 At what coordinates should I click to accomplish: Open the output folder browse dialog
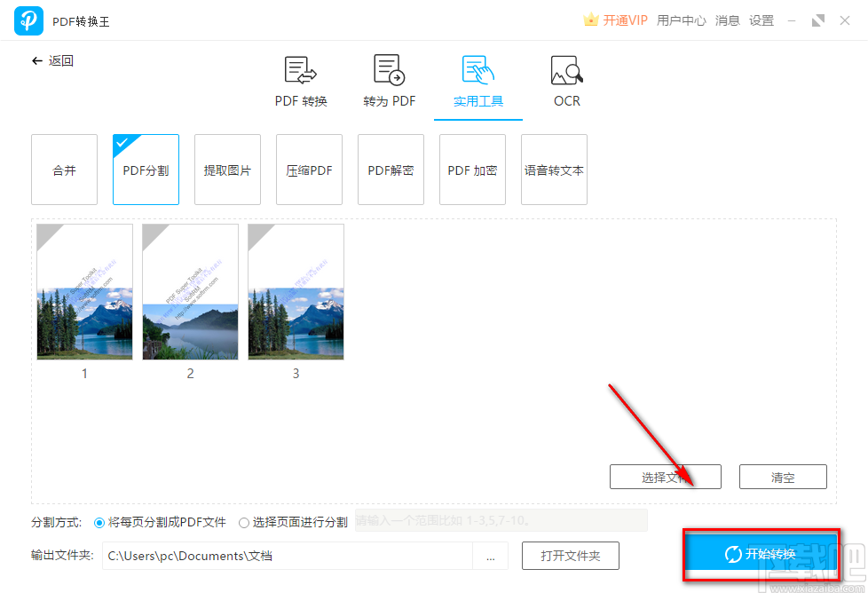point(491,556)
